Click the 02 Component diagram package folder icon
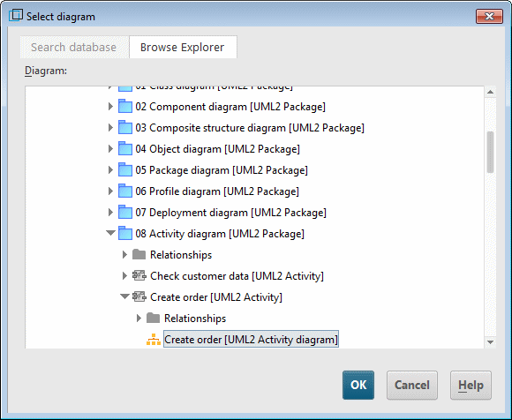This screenshot has height=420, width=512. (x=125, y=107)
